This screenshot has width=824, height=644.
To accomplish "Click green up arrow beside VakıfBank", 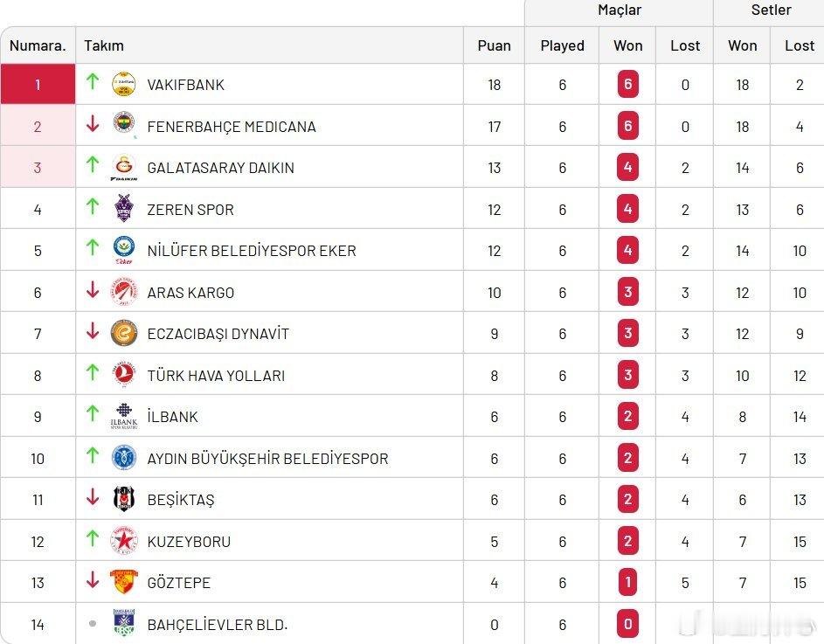I will click(x=93, y=82).
